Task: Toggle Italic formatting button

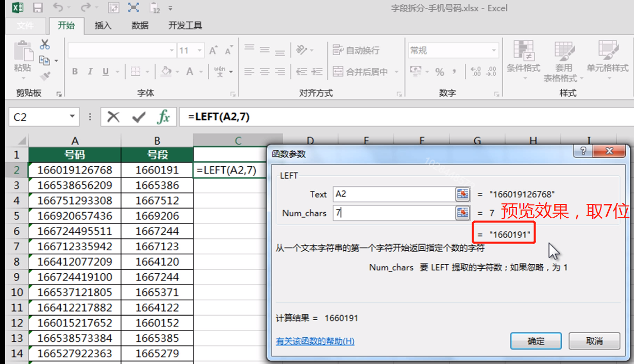Action: pyautogui.click(x=90, y=72)
